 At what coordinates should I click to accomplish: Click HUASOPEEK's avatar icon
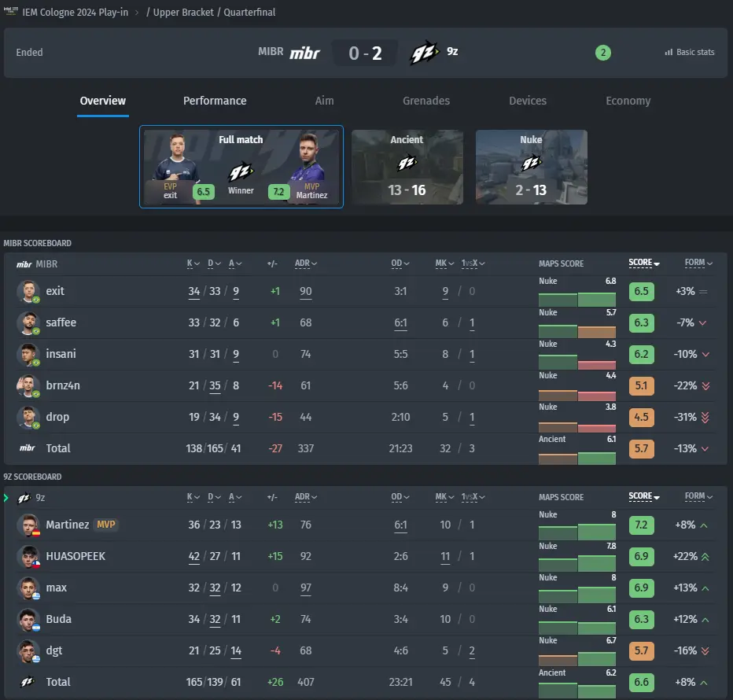click(28, 556)
